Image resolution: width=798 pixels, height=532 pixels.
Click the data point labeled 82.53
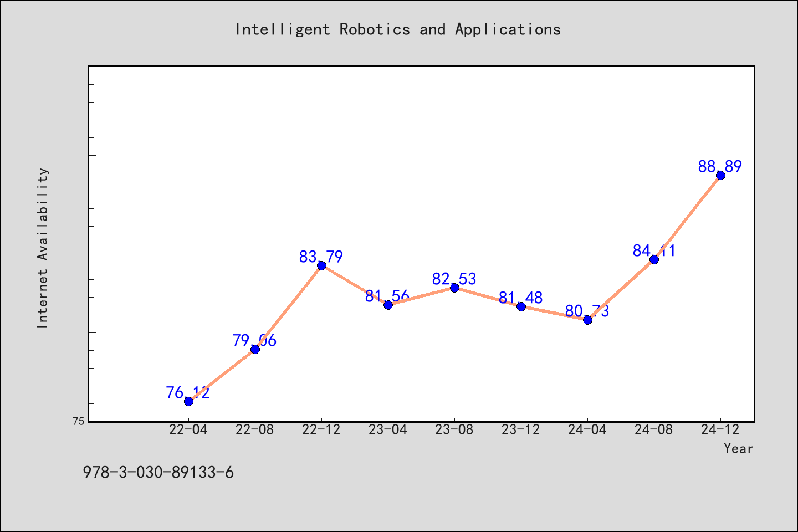(x=454, y=288)
